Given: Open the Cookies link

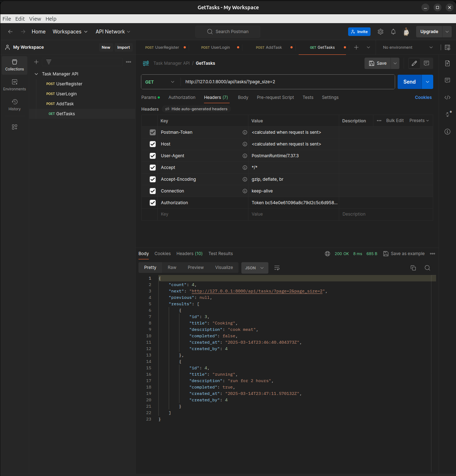Looking at the screenshot, I should tap(423, 97).
